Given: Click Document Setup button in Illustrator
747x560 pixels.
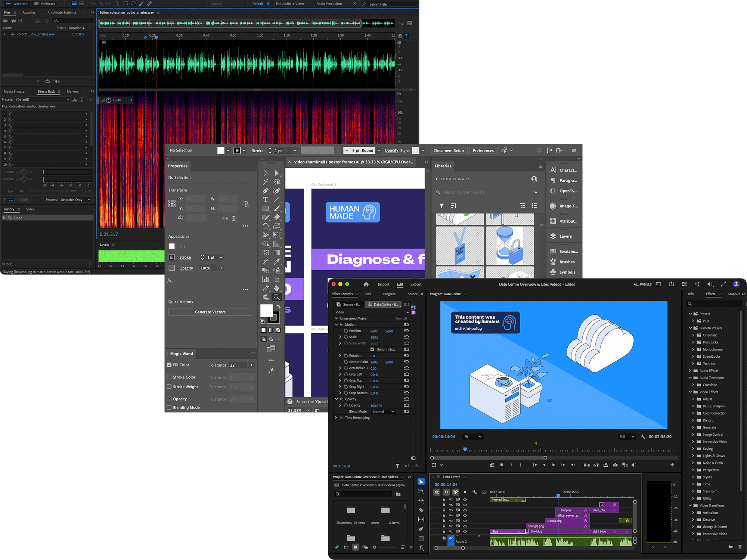Looking at the screenshot, I should (x=449, y=151).
